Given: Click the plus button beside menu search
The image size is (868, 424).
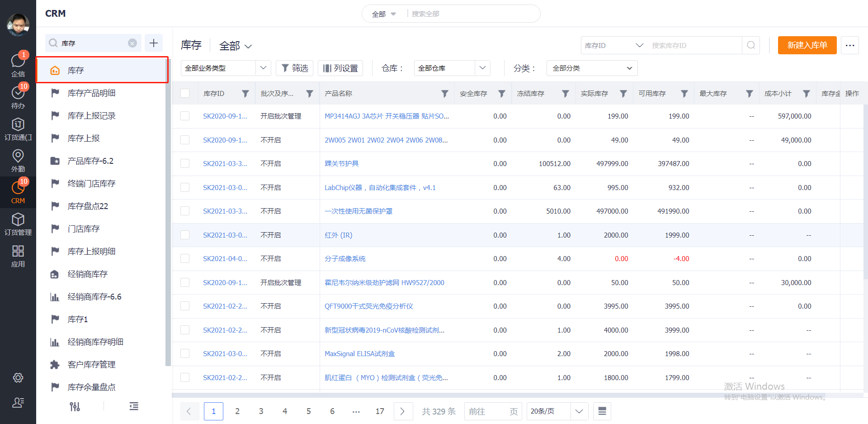Looking at the screenshot, I should 154,43.
